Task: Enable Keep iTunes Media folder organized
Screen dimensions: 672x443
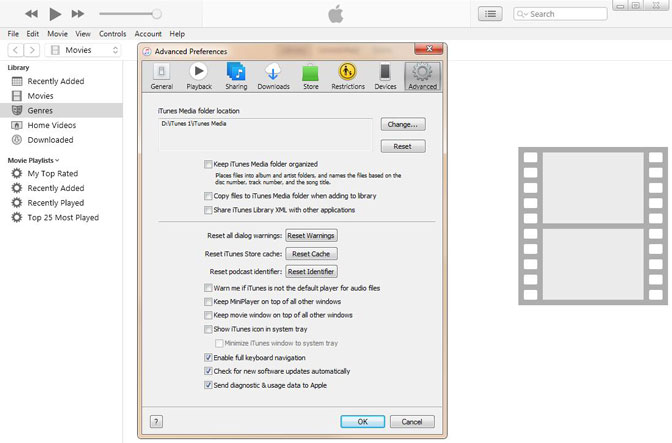Action: 208,164
